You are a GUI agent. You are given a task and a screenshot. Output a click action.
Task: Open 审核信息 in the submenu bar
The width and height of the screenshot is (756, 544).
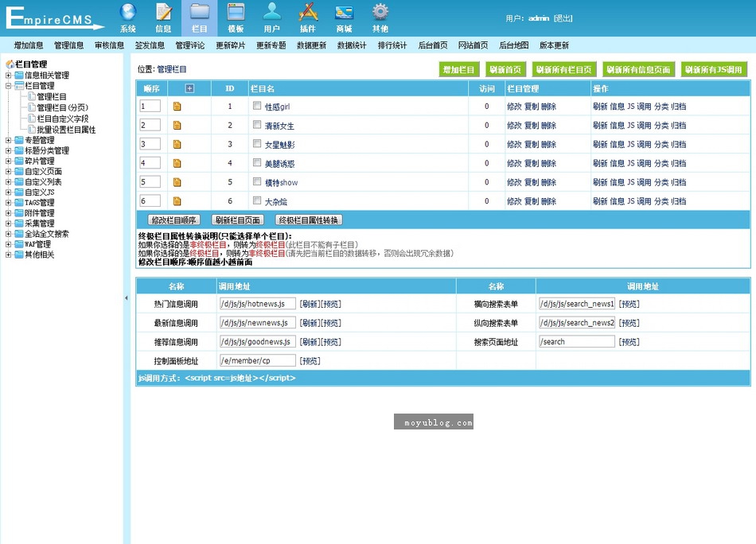[110, 45]
